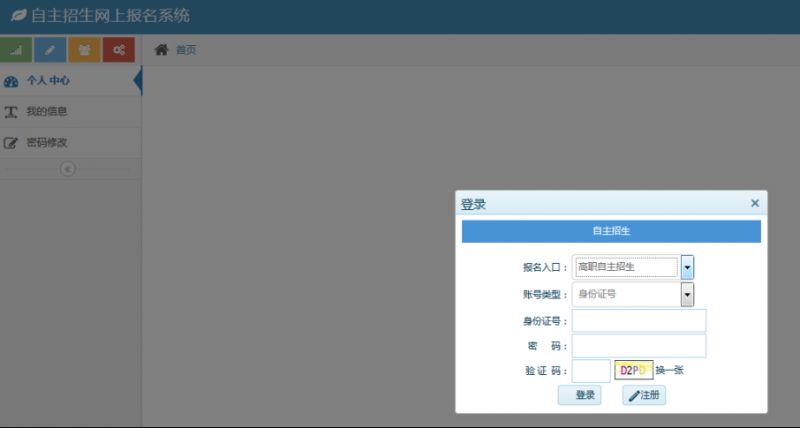800x428 pixels.
Task: Click 换一张 to refresh captcha
Action: click(669, 370)
